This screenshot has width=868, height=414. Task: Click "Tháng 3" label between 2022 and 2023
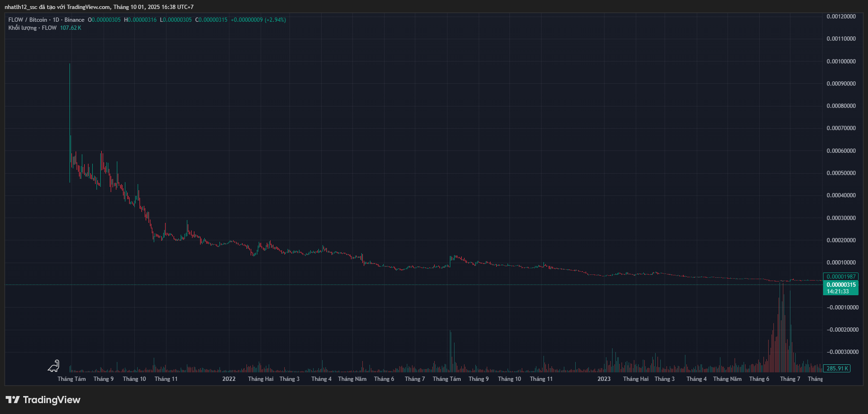click(289, 379)
